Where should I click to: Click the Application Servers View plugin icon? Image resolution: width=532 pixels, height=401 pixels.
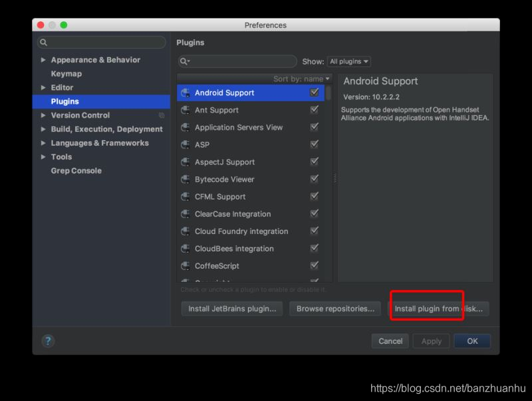186,127
